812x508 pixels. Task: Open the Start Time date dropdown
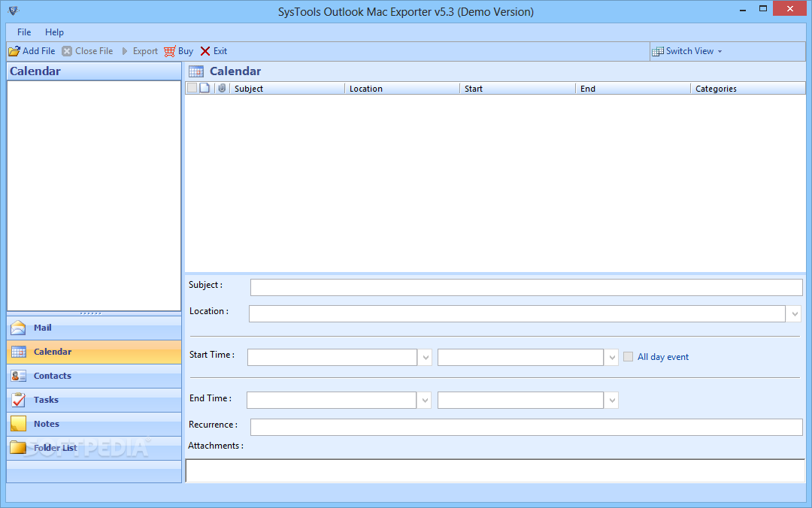tap(425, 357)
